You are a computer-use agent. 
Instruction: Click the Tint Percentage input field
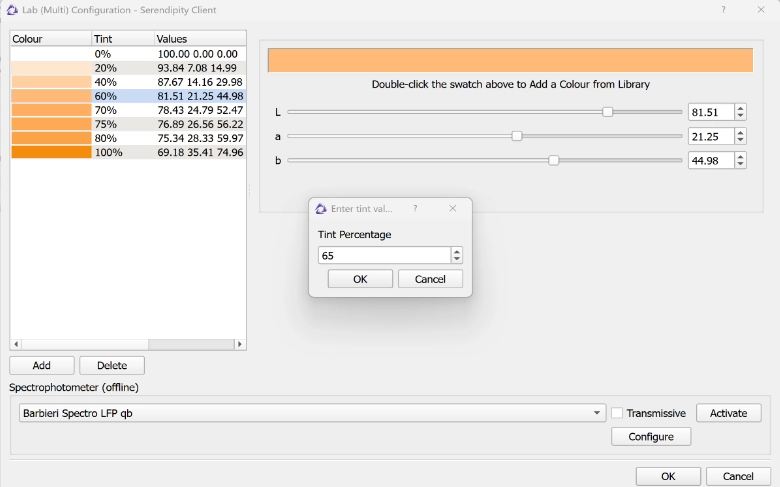pos(384,256)
